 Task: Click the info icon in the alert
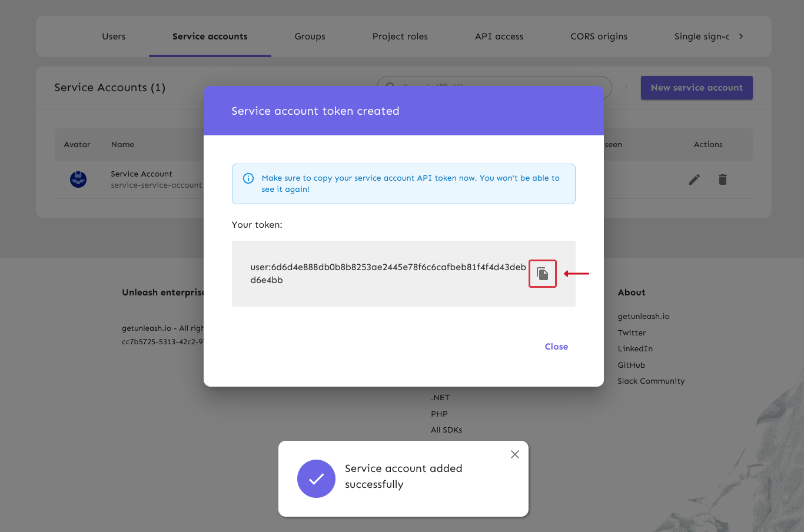coord(248,178)
